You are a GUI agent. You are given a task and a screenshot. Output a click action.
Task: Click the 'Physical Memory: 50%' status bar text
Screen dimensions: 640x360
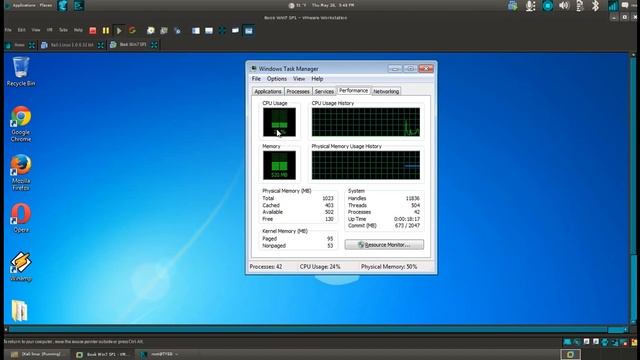tap(389, 267)
